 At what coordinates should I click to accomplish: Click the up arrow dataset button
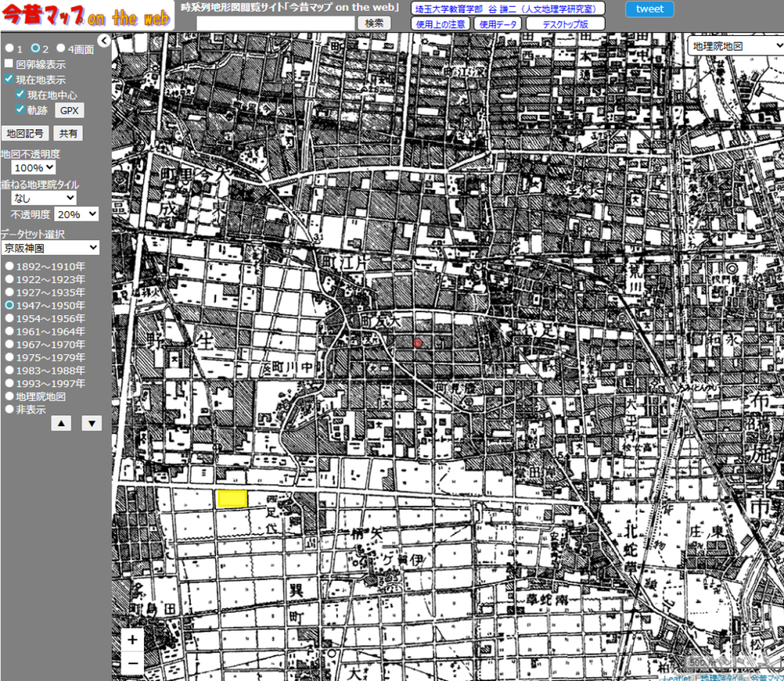[x=62, y=423]
